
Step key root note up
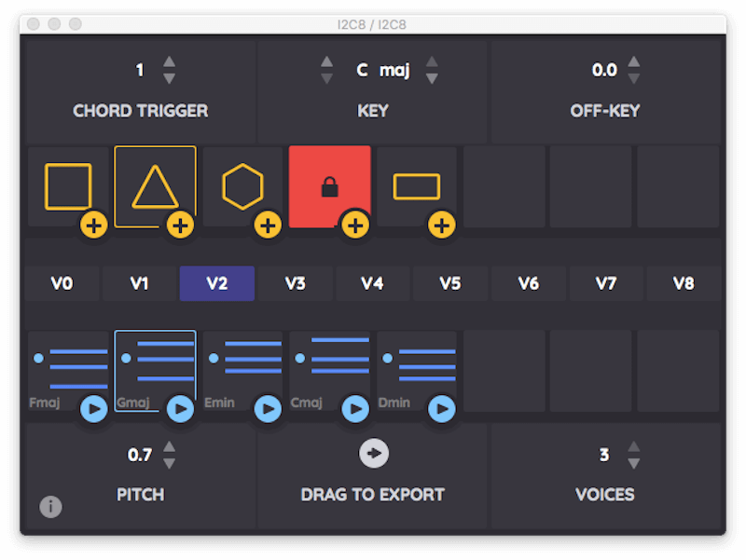coord(327,62)
